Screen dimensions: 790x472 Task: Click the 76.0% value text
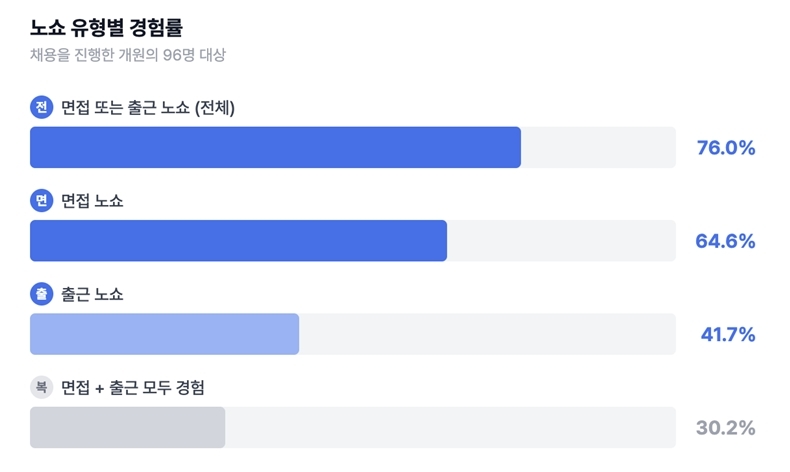click(x=725, y=148)
